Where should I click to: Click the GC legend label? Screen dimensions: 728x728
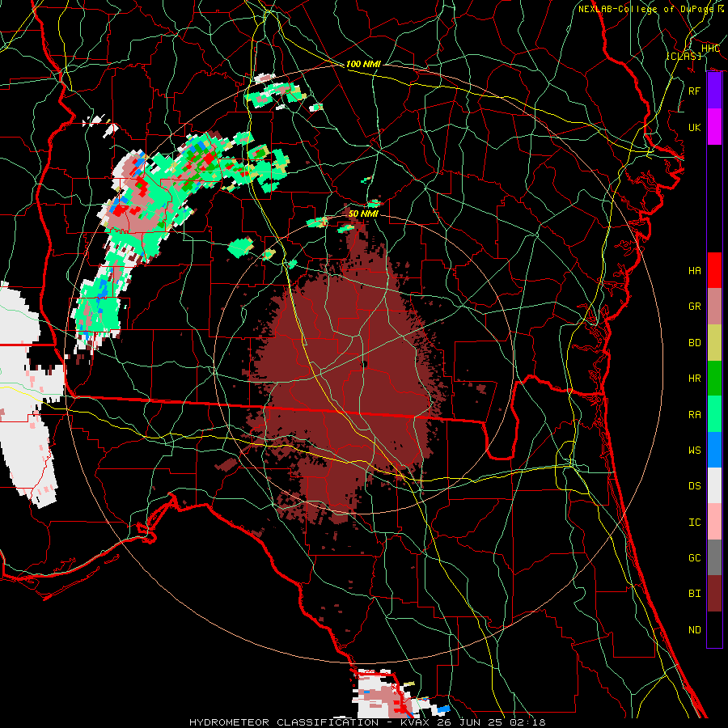point(694,558)
